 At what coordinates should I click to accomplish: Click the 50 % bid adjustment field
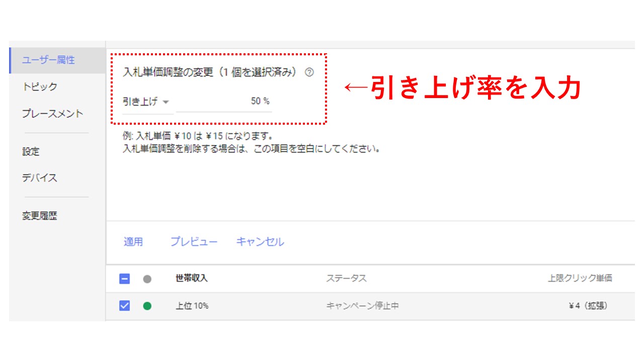224,102
